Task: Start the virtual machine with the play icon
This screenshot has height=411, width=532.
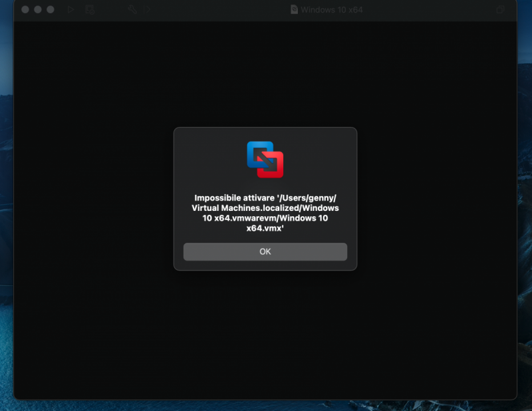Action: pos(70,9)
